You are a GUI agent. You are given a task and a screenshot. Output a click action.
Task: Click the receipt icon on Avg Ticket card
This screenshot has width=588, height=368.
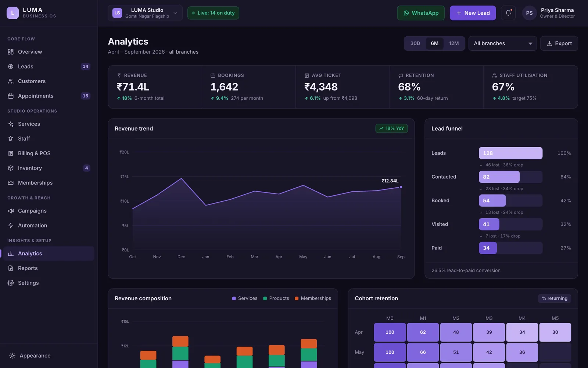coord(307,75)
